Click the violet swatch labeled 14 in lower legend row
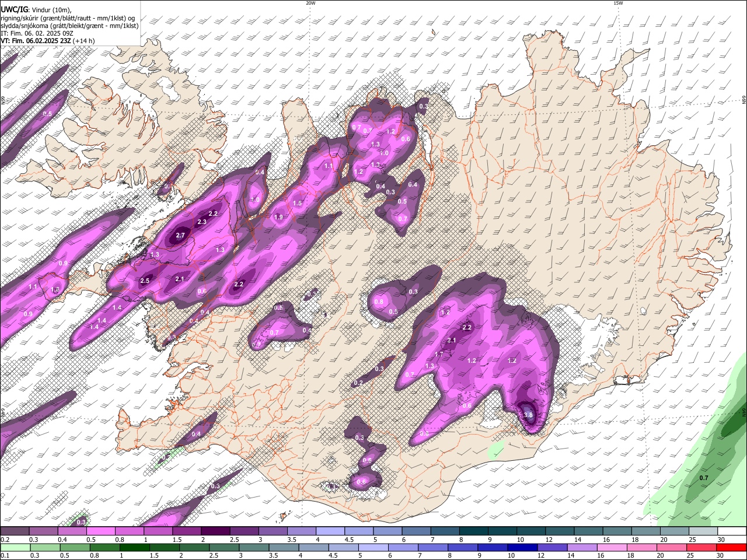 tap(582, 548)
